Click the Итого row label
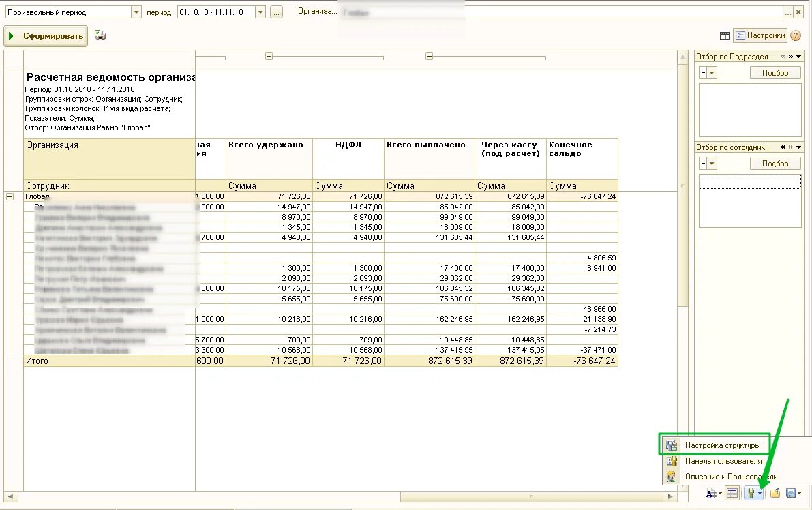Viewport: 812px width, 510px height. click(37, 361)
